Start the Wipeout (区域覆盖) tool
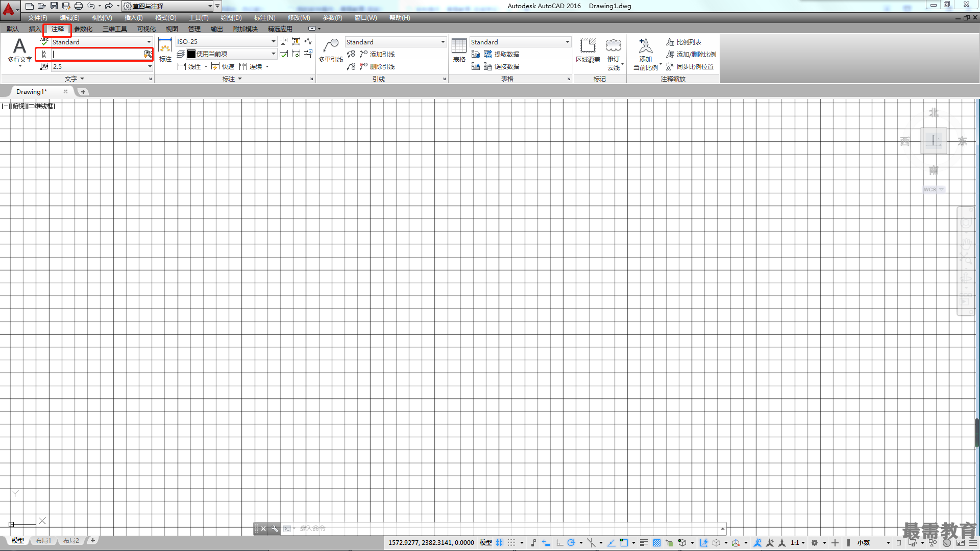This screenshot has height=551, width=980. [x=588, y=51]
